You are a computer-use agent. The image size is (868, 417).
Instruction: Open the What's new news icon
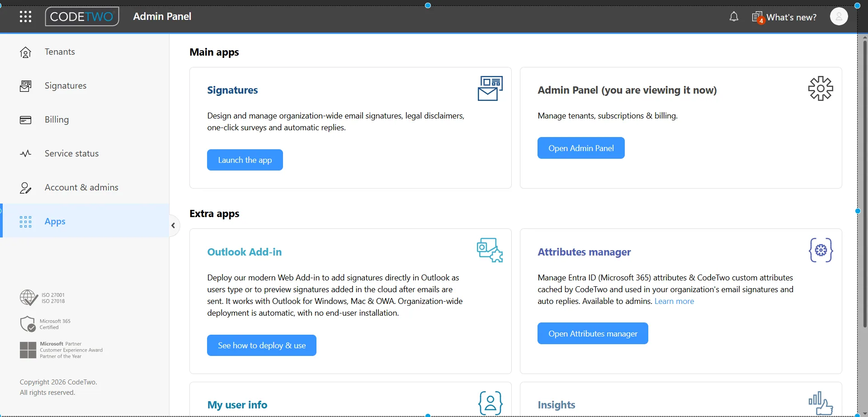click(758, 18)
